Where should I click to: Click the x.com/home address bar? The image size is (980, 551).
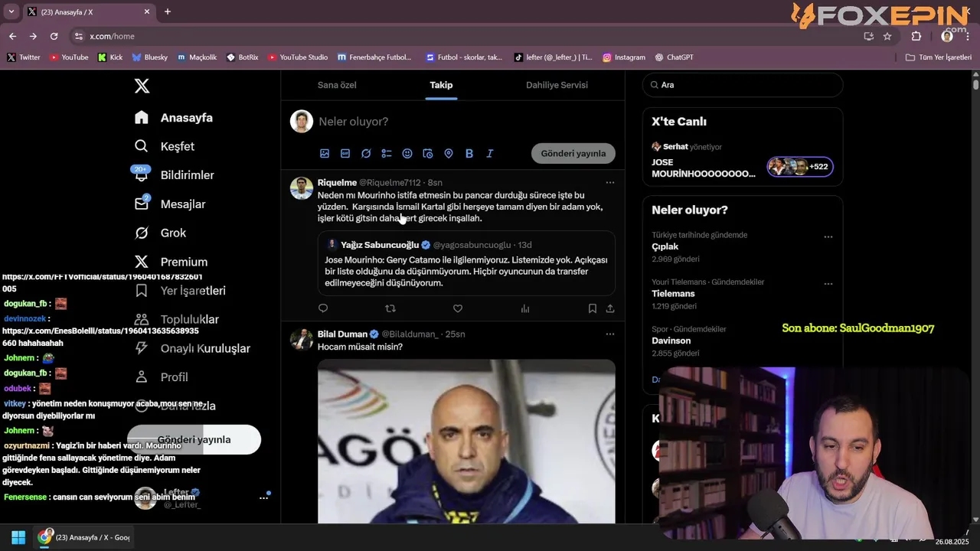coord(467,36)
